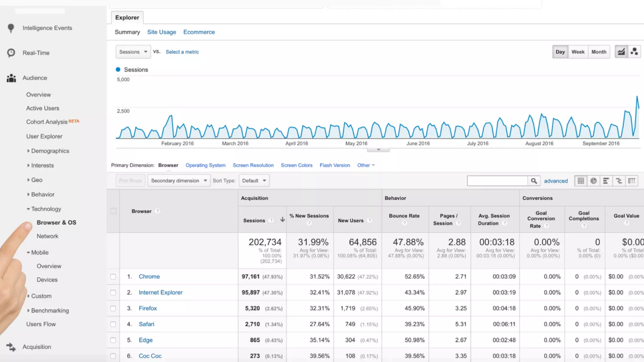
Task: Set the chart interval to Week
Action: point(578,52)
